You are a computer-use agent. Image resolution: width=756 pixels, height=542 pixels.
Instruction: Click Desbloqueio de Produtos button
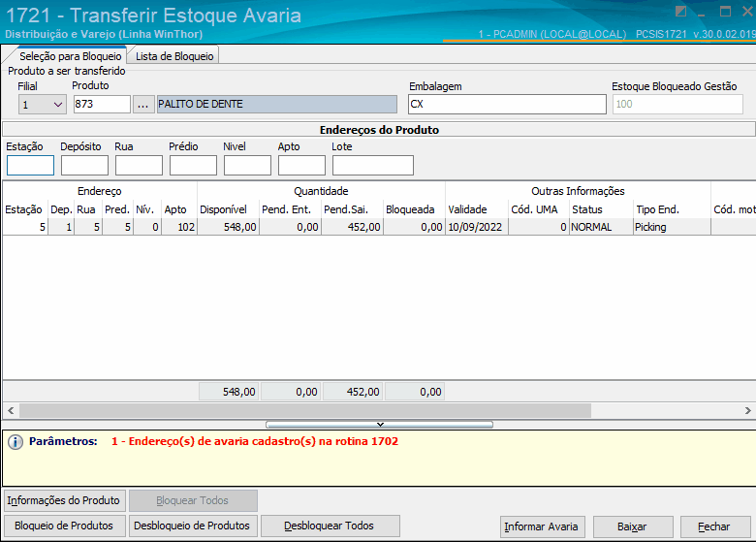point(193,526)
